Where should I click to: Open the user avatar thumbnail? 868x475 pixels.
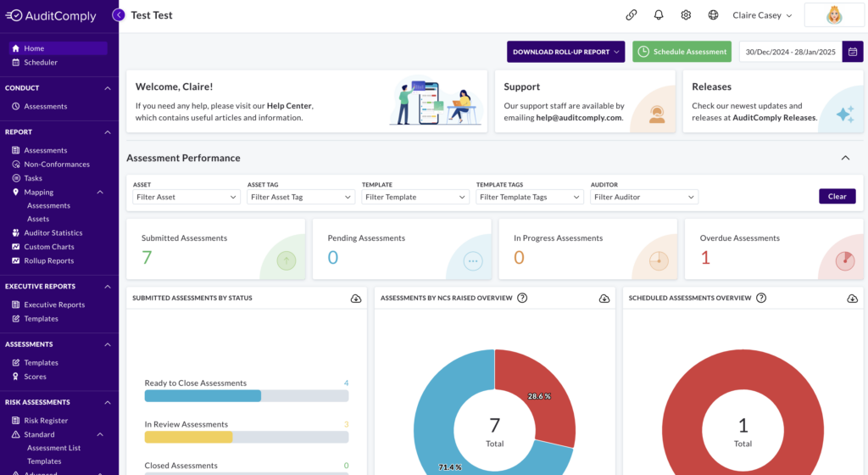834,15
